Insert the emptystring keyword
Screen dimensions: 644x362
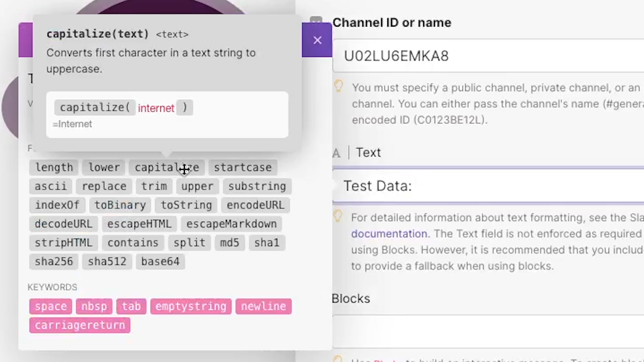pyautogui.click(x=190, y=306)
